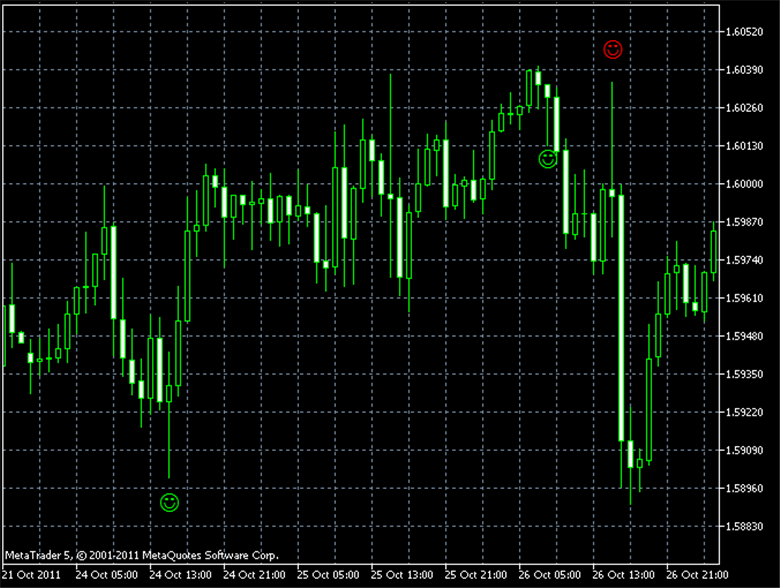Click the 21 Oct 2011 time label
Screen dimensions: 780x588
31,575
